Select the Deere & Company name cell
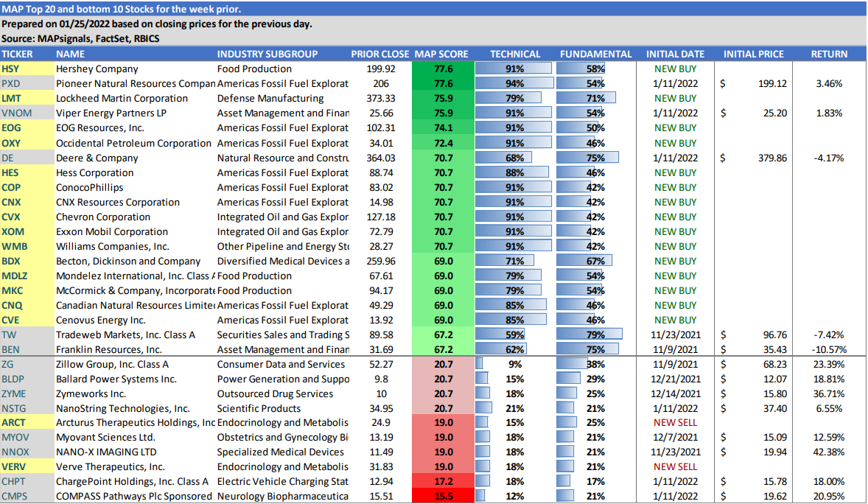 click(97, 158)
